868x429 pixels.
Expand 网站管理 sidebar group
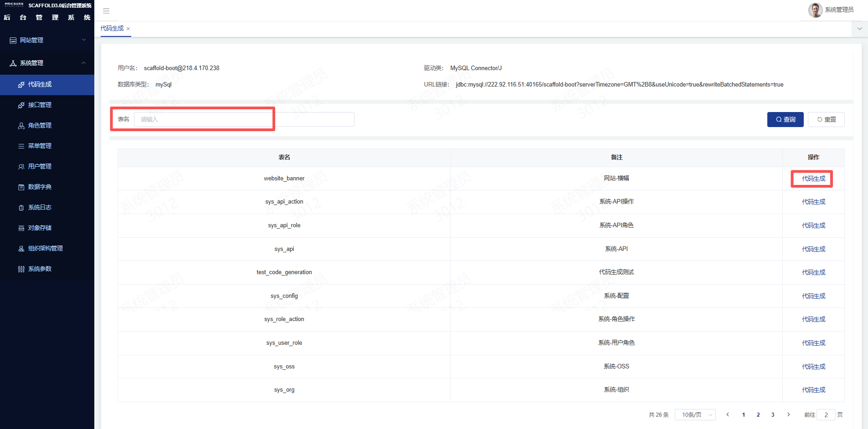point(47,40)
